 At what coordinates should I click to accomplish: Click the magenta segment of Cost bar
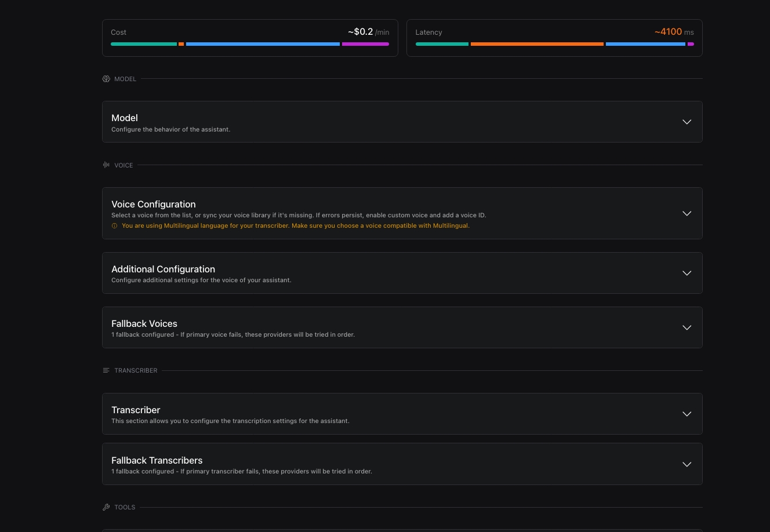click(365, 44)
